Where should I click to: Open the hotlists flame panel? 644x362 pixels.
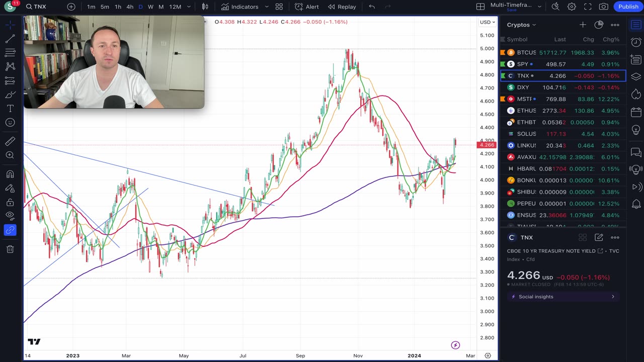coord(636,94)
